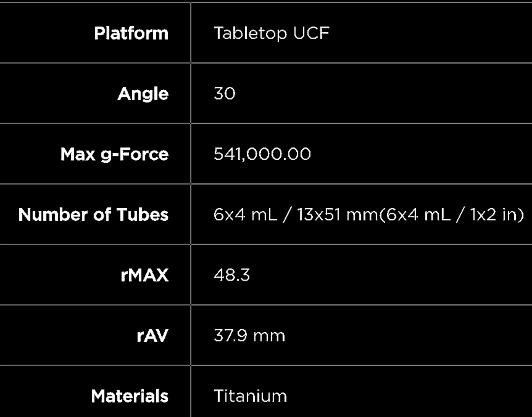Click the mm unit after 37.9
The image size is (532, 417).
[269, 336]
